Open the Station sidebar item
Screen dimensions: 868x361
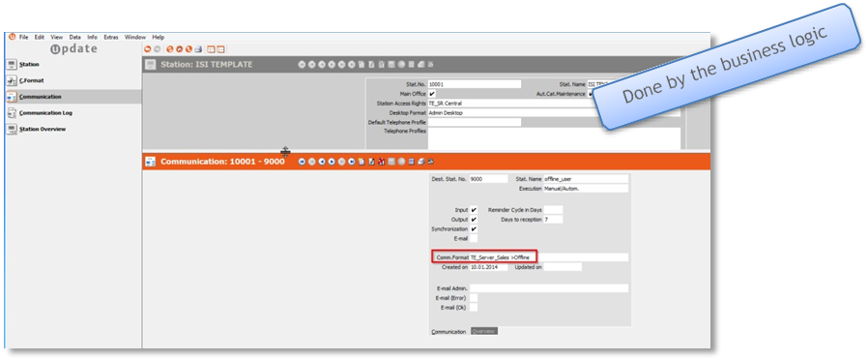(x=29, y=64)
